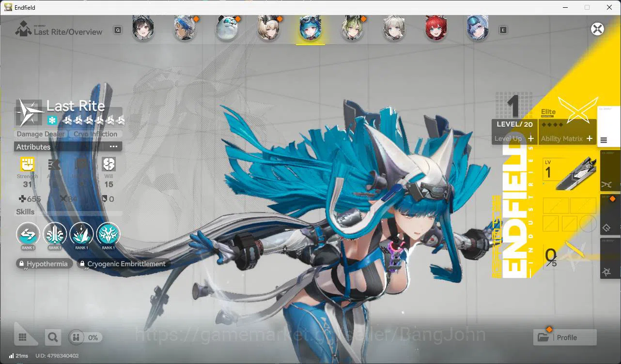This screenshot has height=364, width=621.
Task: Select the light-haired portrait left of Last Rite's
Action: tap(268, 28)
